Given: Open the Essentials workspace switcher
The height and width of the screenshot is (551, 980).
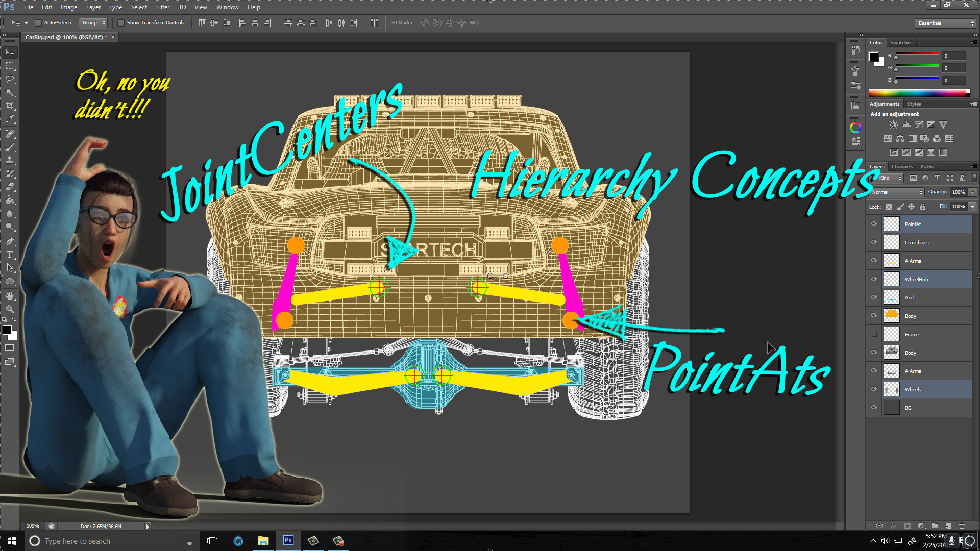Looking at the screenshot, I should coord(944,23).
